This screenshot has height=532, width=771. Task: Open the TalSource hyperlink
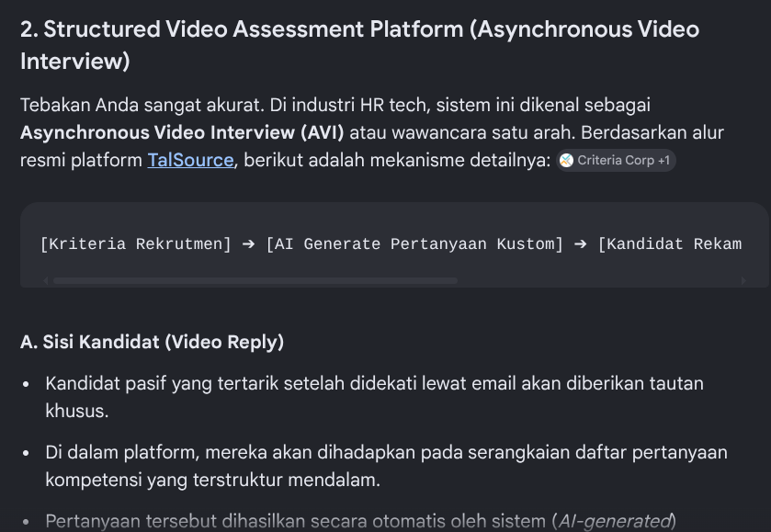(x=190, y=160)
